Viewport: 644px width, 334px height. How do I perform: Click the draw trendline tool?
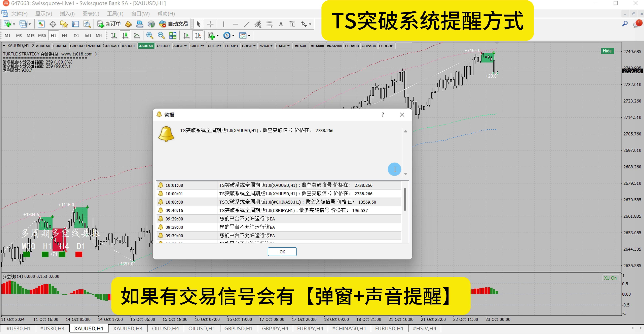246,24
